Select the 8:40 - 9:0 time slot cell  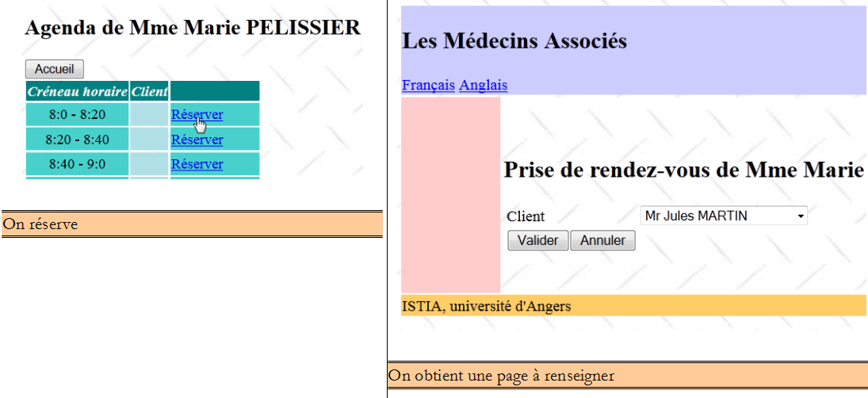point(77,165)
